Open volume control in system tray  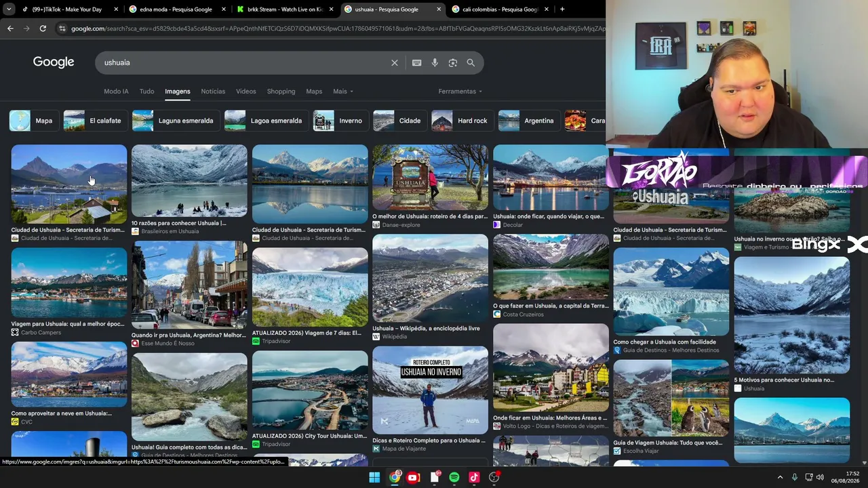(820, 478)
